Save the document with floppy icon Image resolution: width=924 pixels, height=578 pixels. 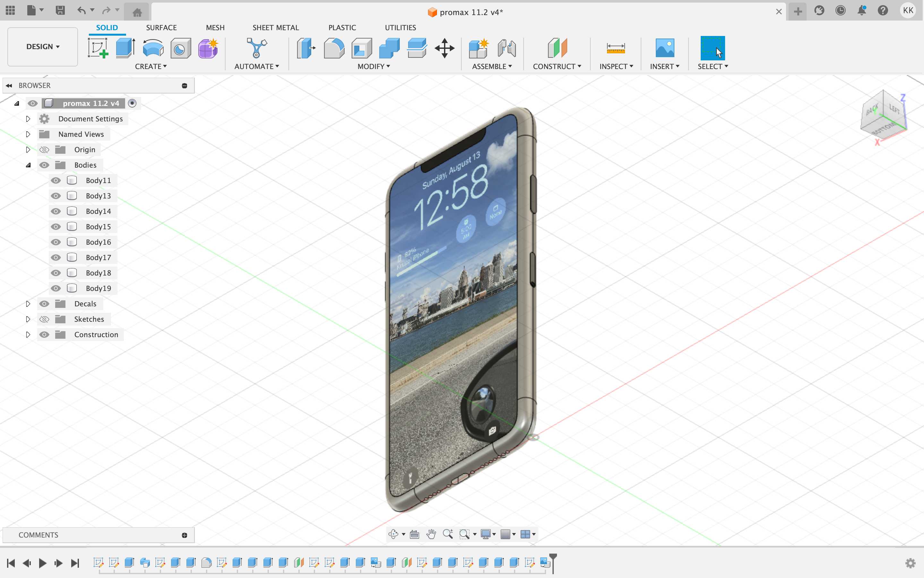point(60,10)
